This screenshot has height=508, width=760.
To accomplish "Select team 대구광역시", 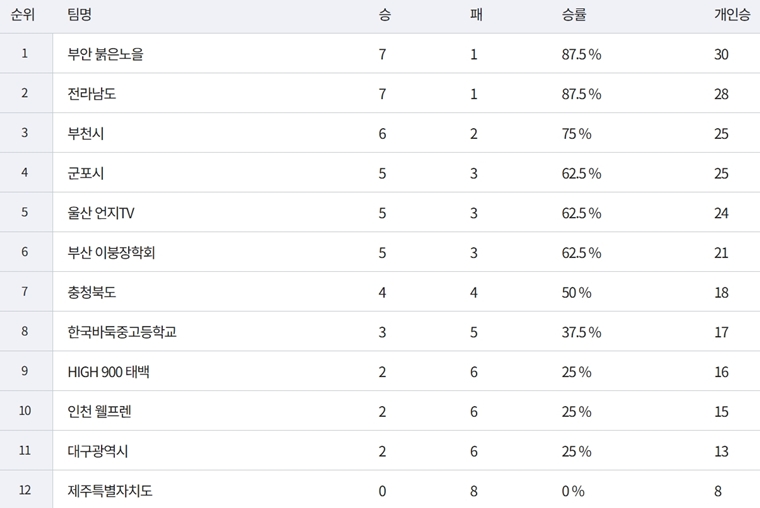I will tap(98, 451).
